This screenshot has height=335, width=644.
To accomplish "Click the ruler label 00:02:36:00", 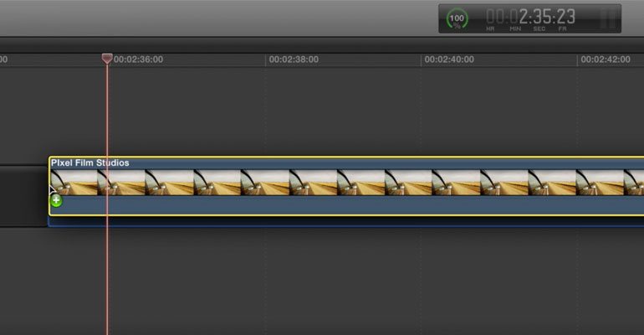I will pos(138,59).
